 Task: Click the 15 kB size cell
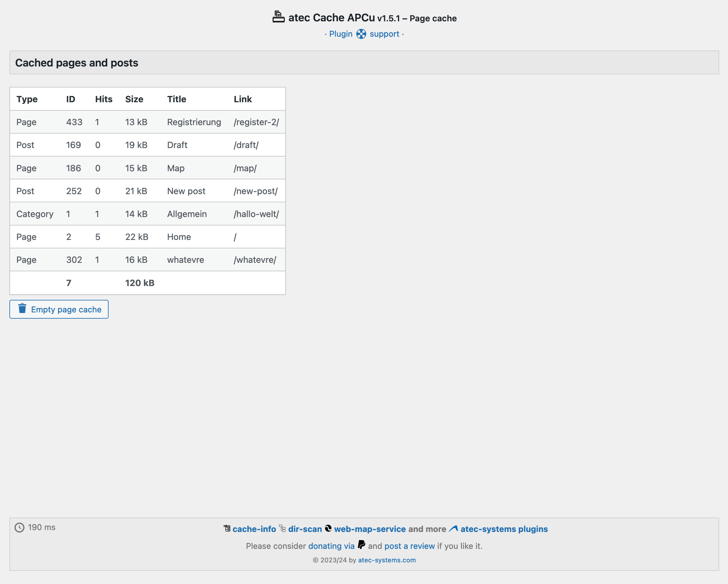(136, 168)
